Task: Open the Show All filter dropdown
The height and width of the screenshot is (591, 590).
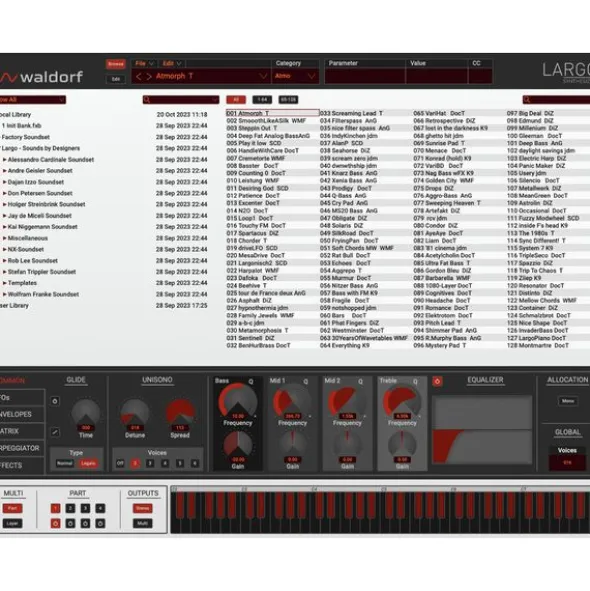Action: pyautogui.click(x=32, y=100)
